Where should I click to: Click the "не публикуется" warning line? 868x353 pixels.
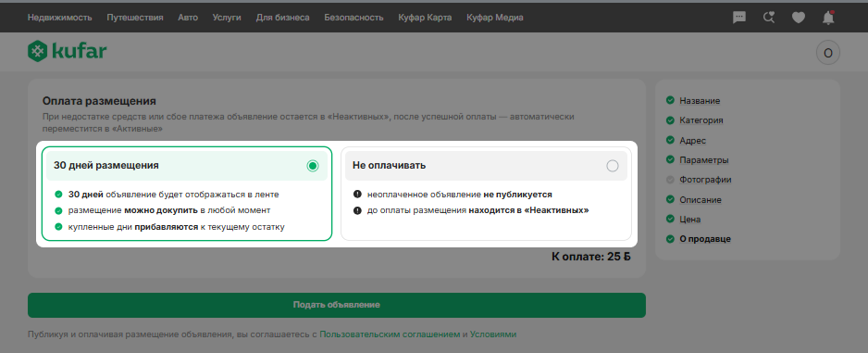[x=460, y=195]
